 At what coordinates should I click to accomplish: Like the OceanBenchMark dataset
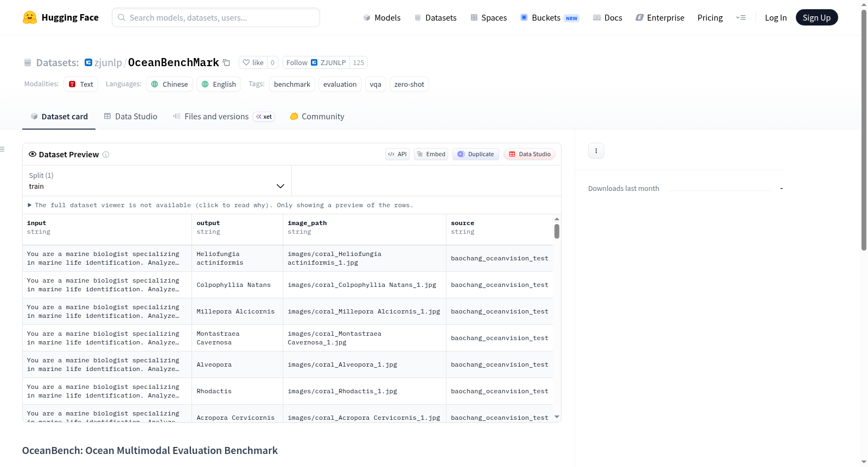tap(253, 62)
